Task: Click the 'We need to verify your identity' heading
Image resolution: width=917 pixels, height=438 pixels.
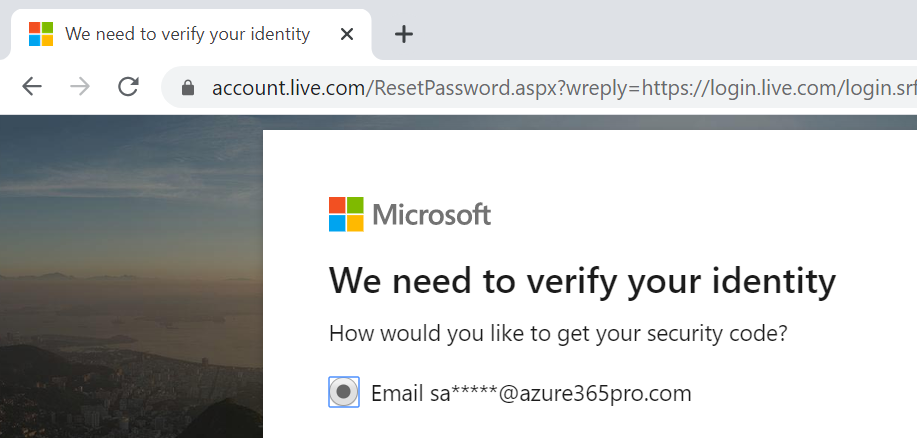Action: pos(582,282)
